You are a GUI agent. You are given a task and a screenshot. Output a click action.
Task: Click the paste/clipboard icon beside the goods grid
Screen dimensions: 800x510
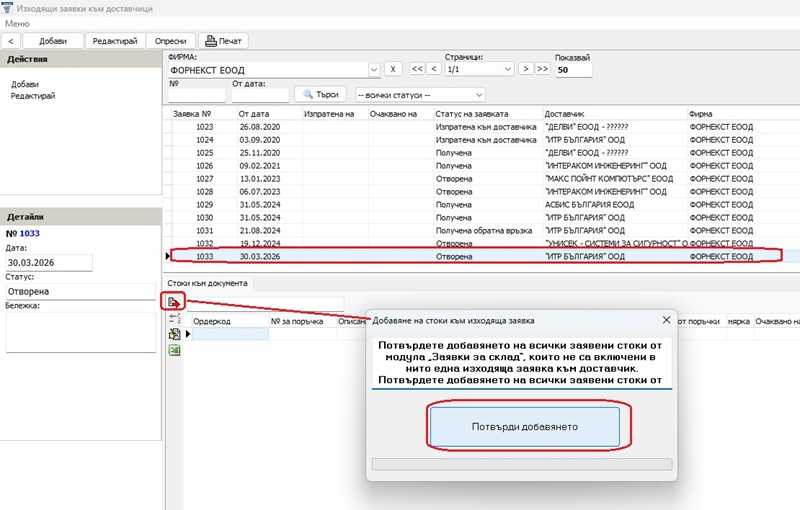pyautogui.click(x=173, y=334)
